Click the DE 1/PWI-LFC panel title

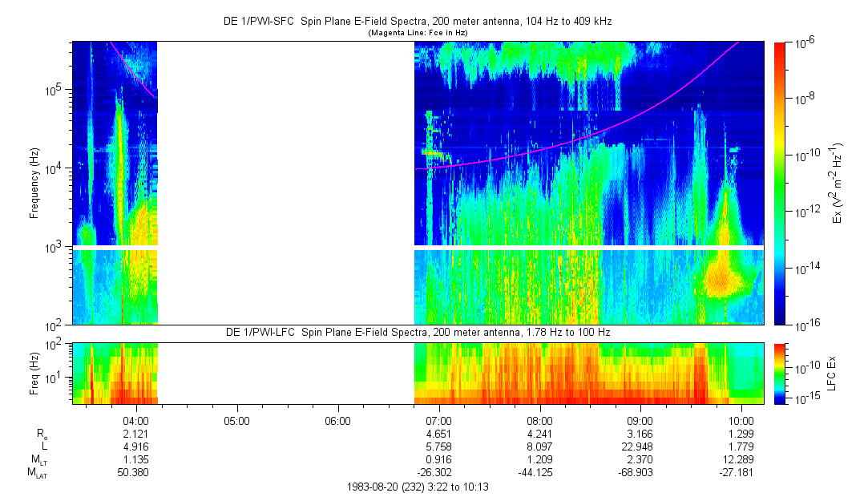pos(417,333)
